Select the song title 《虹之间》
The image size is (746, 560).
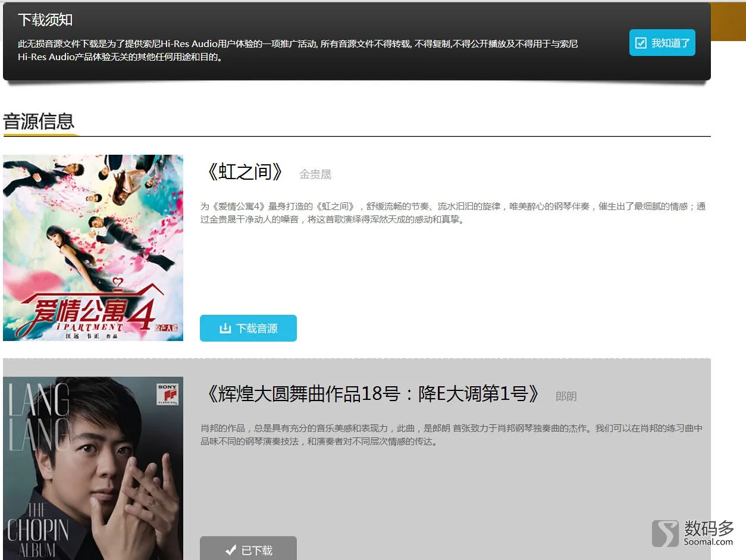(245, 172)
